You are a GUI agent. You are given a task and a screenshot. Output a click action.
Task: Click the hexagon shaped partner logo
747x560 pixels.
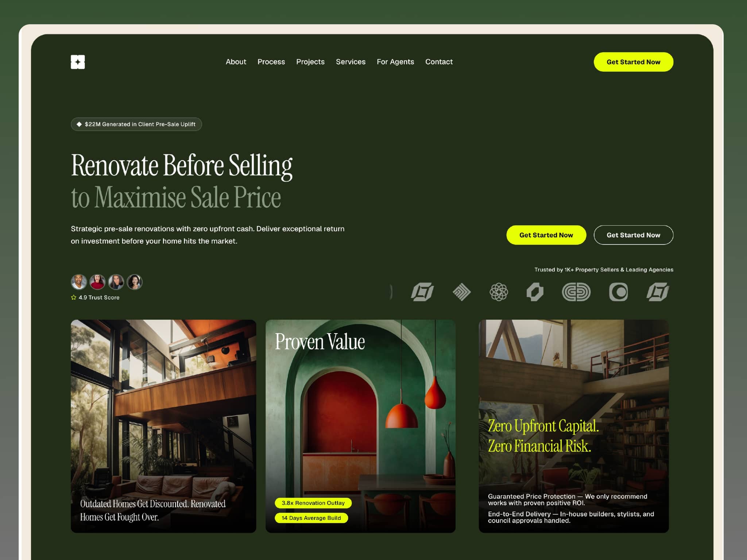point(535,292)
